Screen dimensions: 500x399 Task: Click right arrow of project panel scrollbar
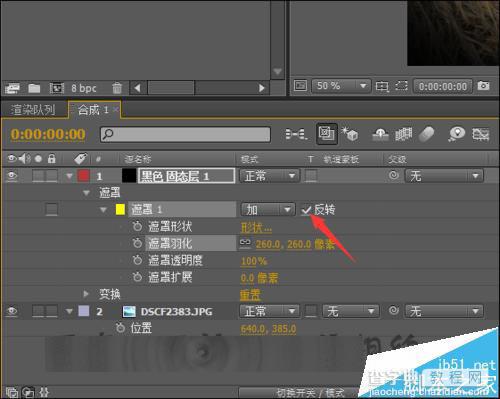pos(262,88)
